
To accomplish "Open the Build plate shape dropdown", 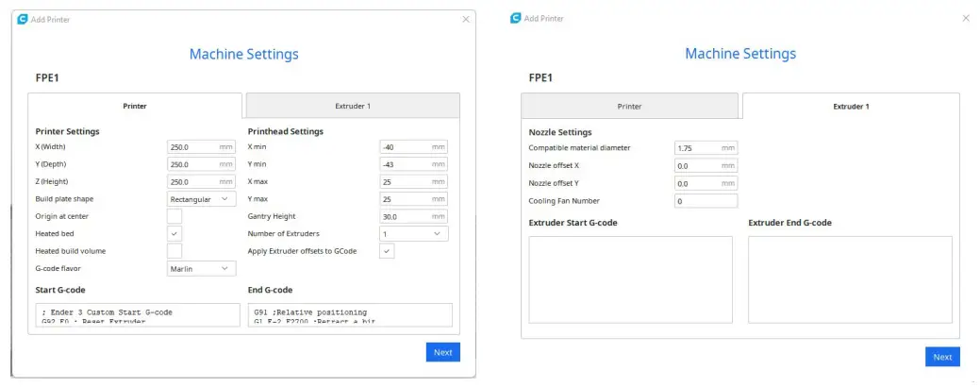I will 201,199.
